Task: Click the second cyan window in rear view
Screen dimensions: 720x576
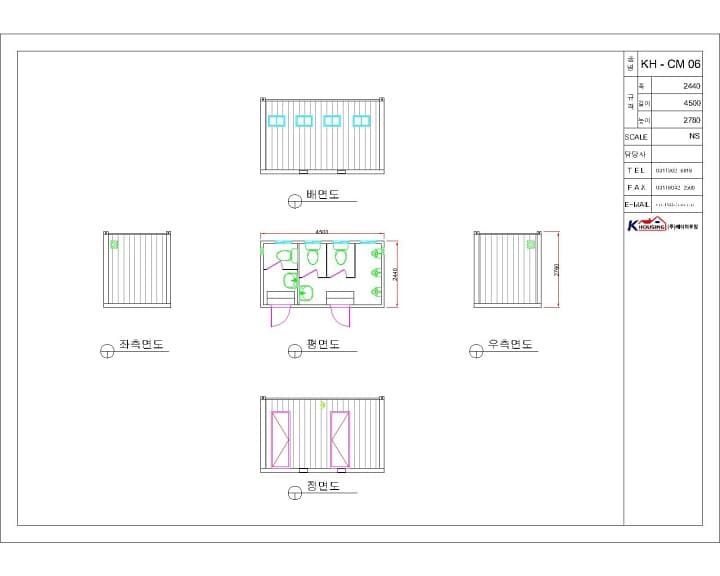Action: pyautogui.click(x=304, y=121)
